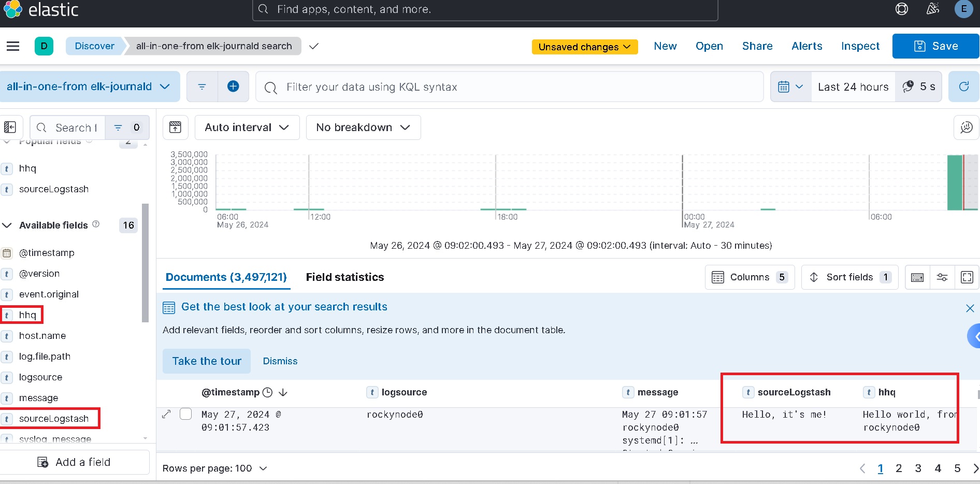
Task: Select the log.file.path field
Action: click(x=45, y=357)
